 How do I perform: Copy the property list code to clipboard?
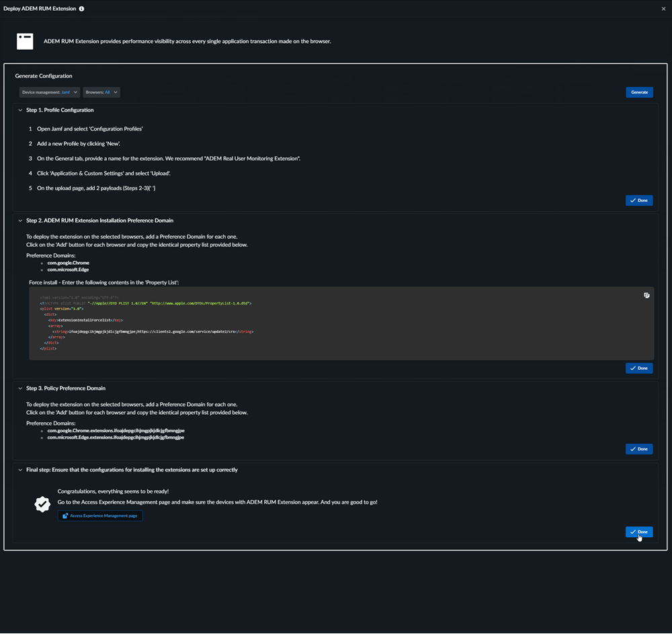[646, 295]
